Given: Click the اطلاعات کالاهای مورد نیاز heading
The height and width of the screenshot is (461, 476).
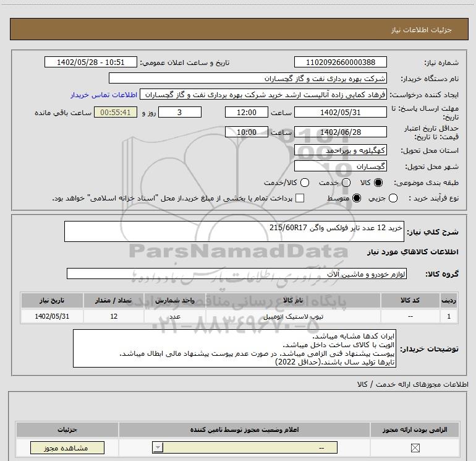Looking at the screenshot, I should coord(412,252).
